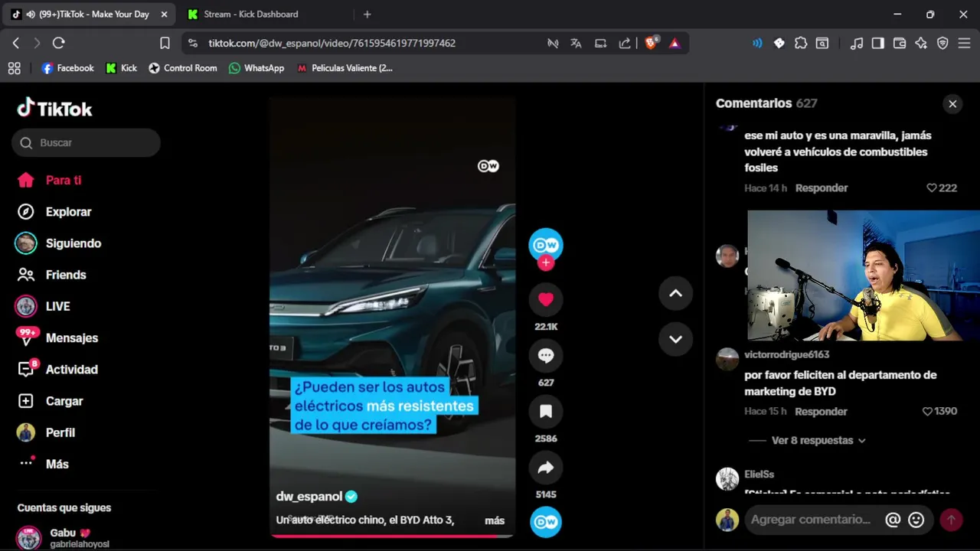Share the video using the arrow icon
Screen dimensions: 980x551
coord(546,468)
